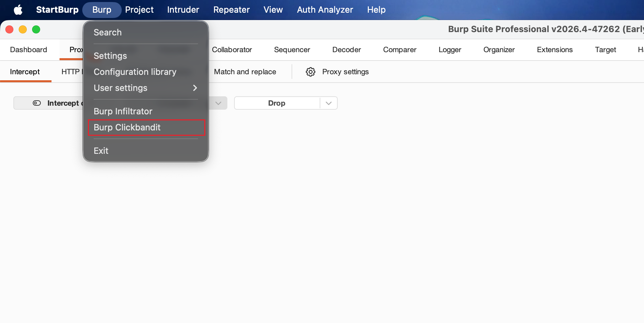The height and width of the screenshot is (323, 644).
Task: Click StartBurp application menu
Action: [x=57, y=10]
